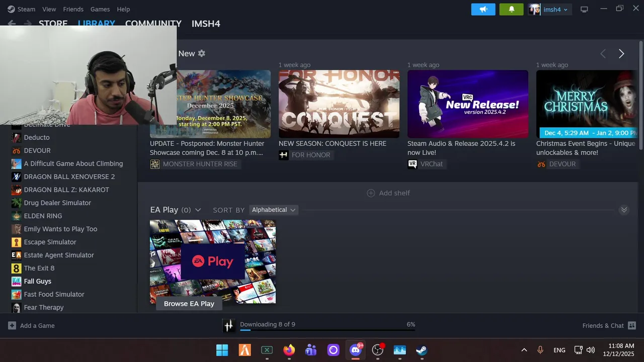
Task: Open the Steam announcements megaphone button
Action: [x=483, y=9]
